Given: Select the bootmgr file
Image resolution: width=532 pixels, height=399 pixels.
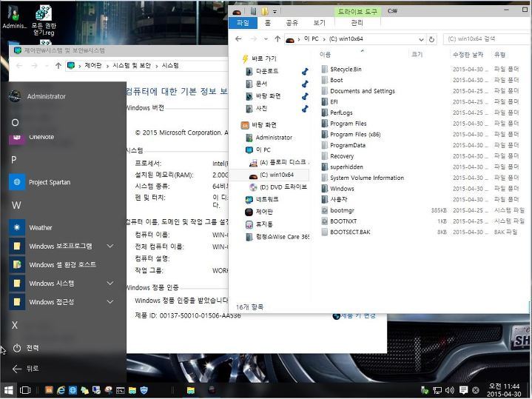Looking at the screenshot, I should point(342,210).
